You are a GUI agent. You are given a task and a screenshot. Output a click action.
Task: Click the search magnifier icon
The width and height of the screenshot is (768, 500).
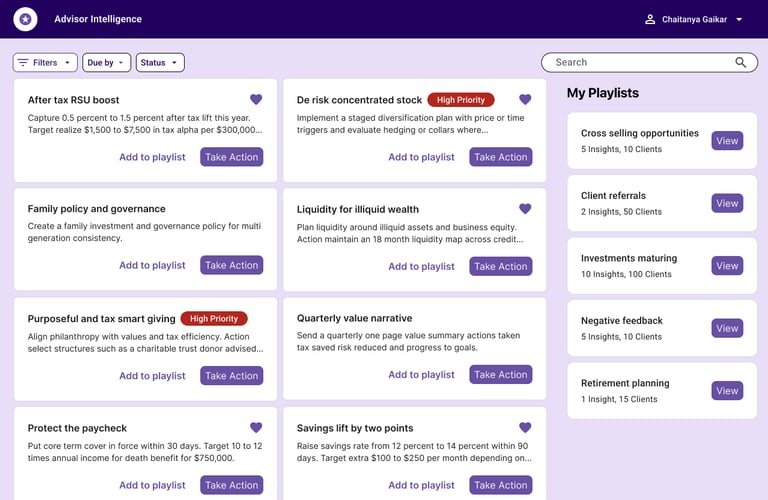(740, 62)
